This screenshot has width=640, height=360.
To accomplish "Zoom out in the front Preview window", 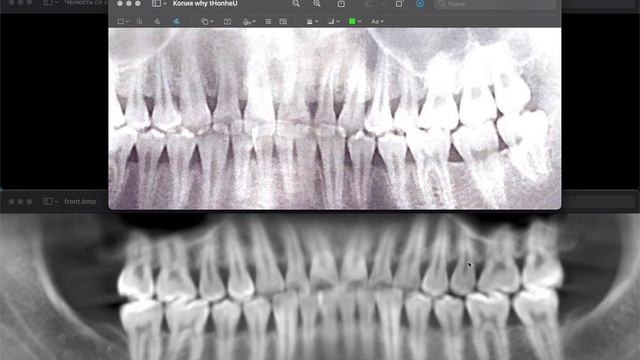I will [x=296, y=4].
